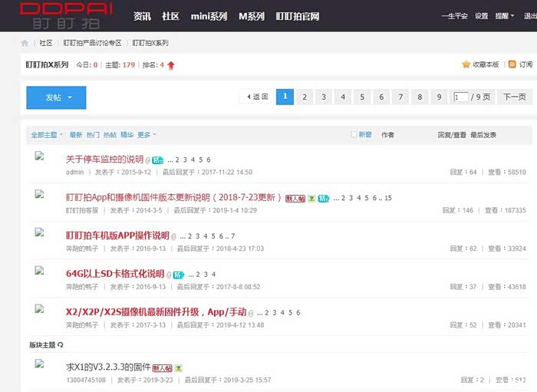Open the 全部主题 filter dropdown
The width and height of the screenshot is (537, 392).
tap(48, 135)
